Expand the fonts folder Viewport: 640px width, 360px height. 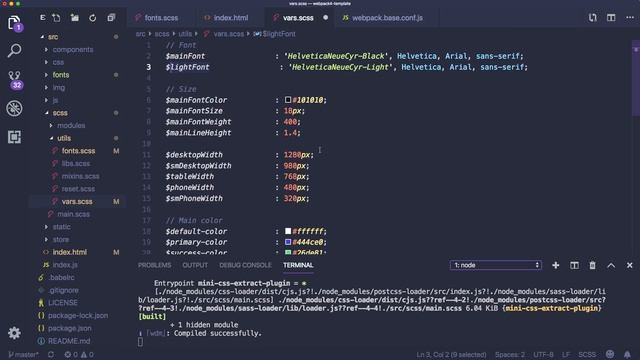tap(61, 75)
